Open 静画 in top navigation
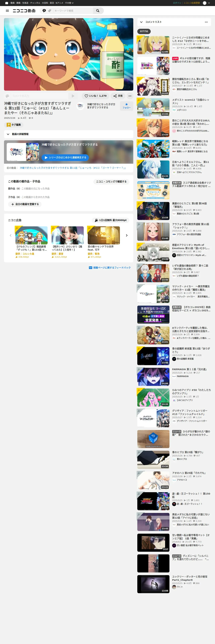Screen dimensions: 215x644 pyautogui.click(x=19, y=3)
